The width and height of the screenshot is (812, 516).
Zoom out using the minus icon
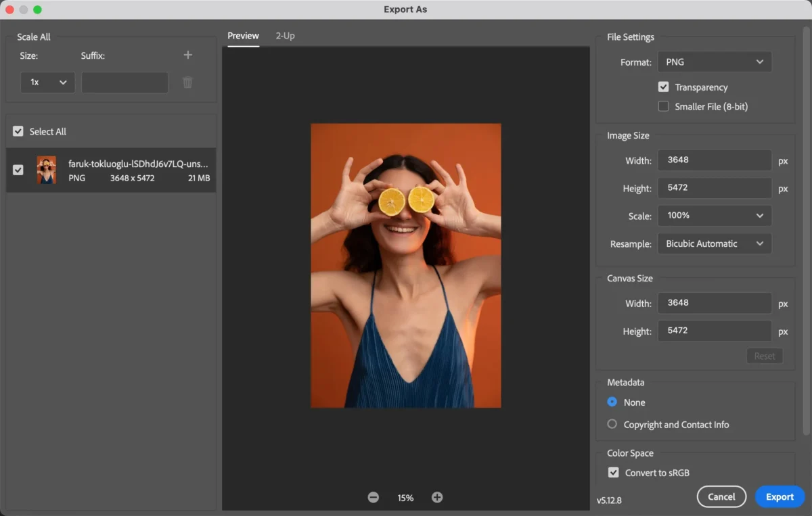373,497
